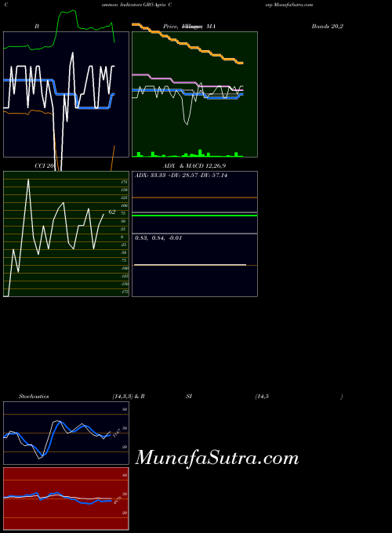Click the 'SI' label in the bottom title row
This screenshot has height=533, width=392.
[x=189, y=397]
